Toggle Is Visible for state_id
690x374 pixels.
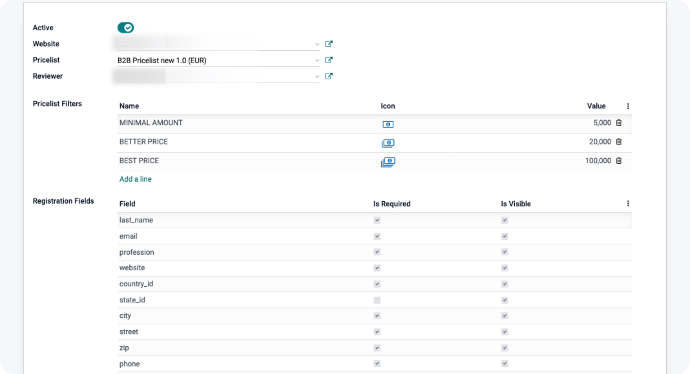pos(504,300)
